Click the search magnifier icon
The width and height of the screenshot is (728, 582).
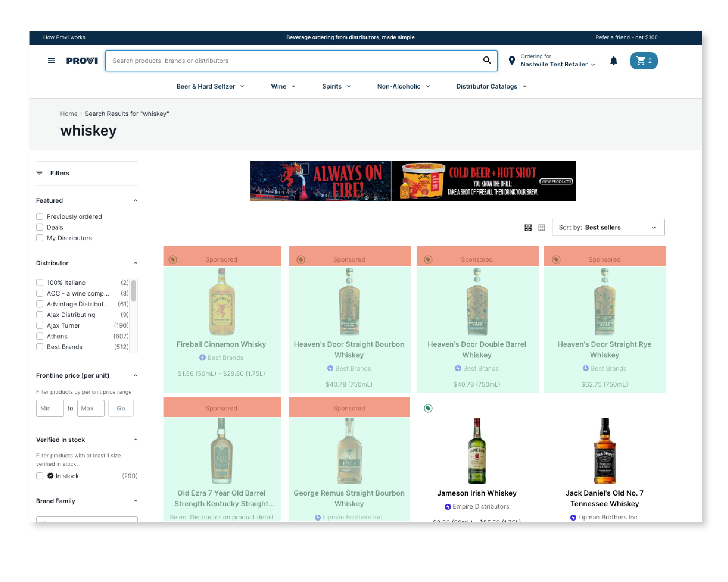click(x=487, y=60)
